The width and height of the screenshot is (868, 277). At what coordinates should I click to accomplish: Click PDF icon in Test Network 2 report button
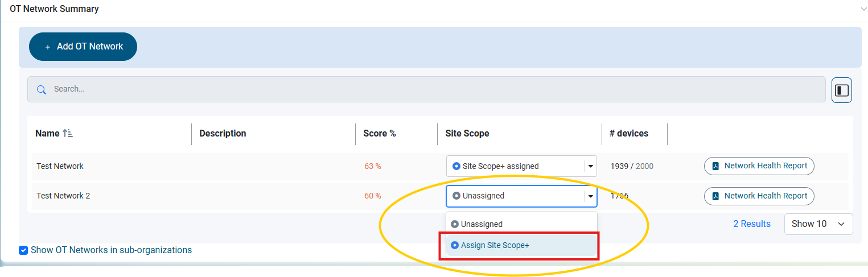[x=716, y=196]
